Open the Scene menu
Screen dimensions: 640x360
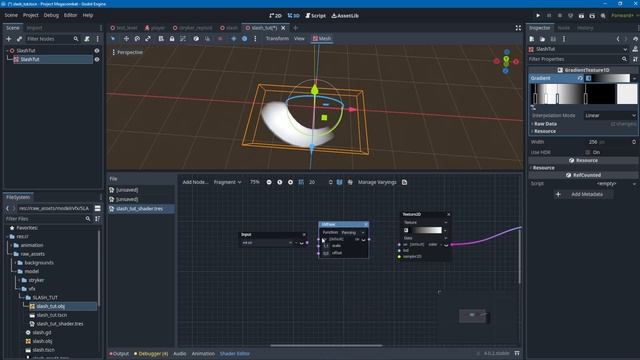pos(11,15)
